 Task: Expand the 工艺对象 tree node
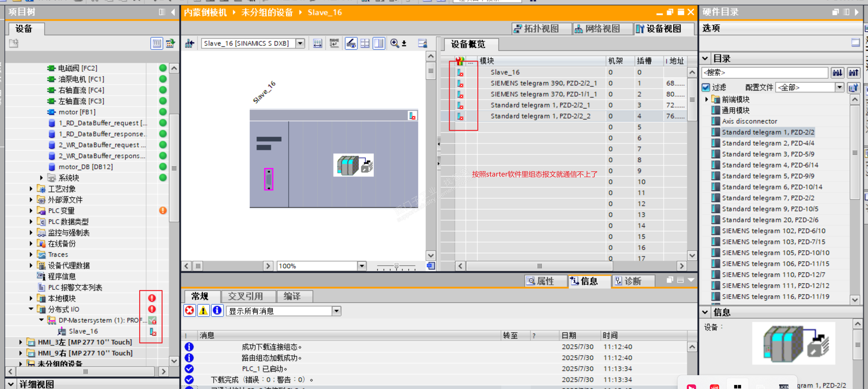click(31, 189)
